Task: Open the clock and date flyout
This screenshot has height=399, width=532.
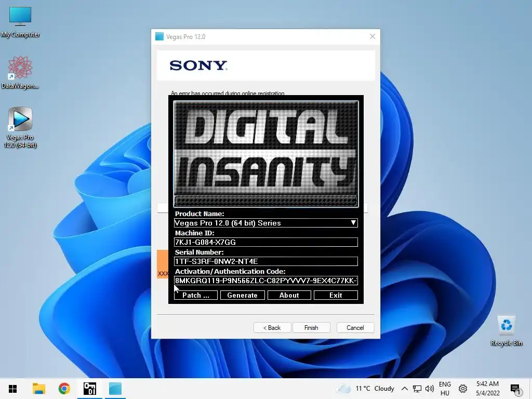Action: (x=487, y=389)
